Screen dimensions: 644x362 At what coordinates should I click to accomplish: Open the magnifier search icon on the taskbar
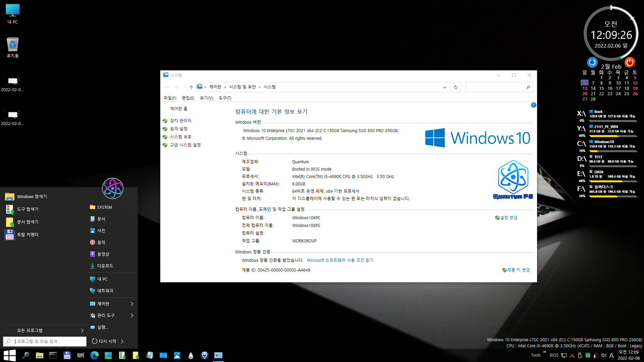tap(25, 355)
